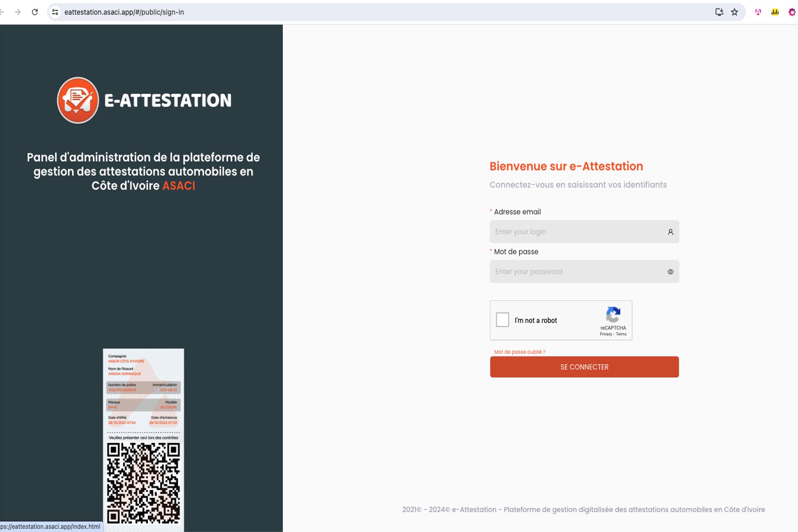Open the pink circular browser extension
This screenshot has width=798, height=532.
click(x=758, y=12)
